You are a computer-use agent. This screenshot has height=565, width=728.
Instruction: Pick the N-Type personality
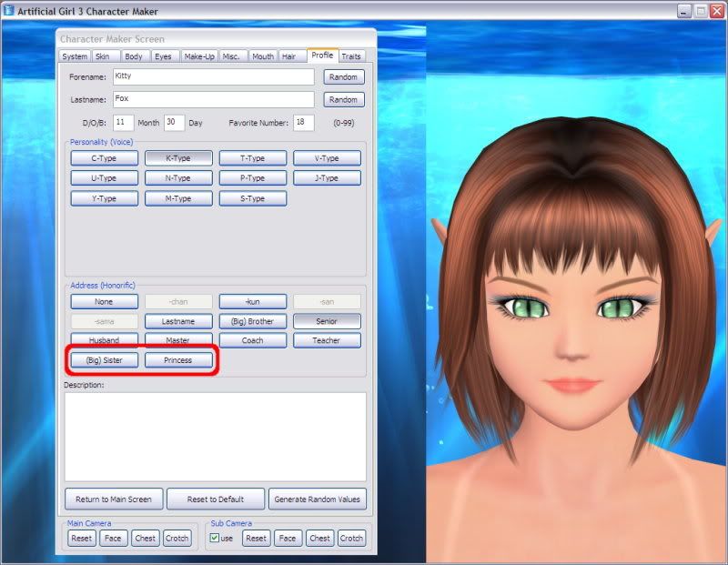(x=178, y=178)
